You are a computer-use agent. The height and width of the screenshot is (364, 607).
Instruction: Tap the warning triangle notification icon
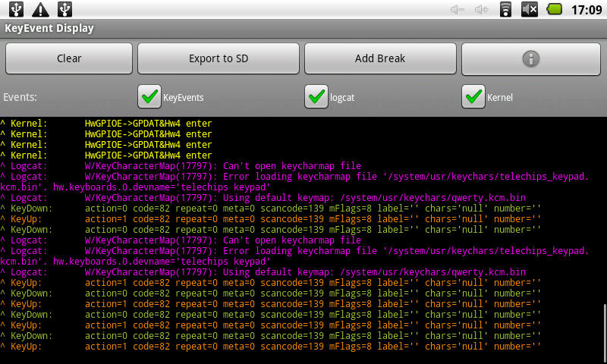click(x=41, y=10)
